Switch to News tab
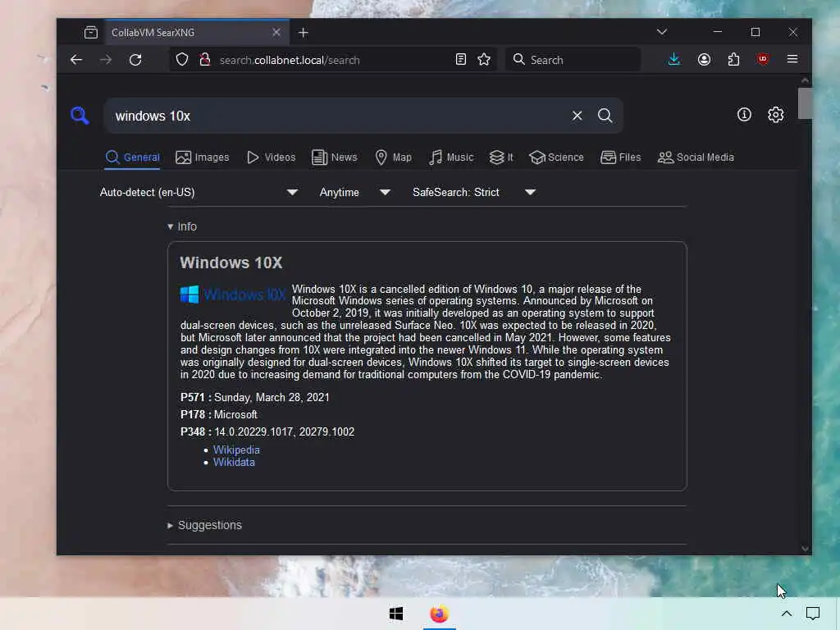This screenshot has height=630, width=840. (335, 157)
